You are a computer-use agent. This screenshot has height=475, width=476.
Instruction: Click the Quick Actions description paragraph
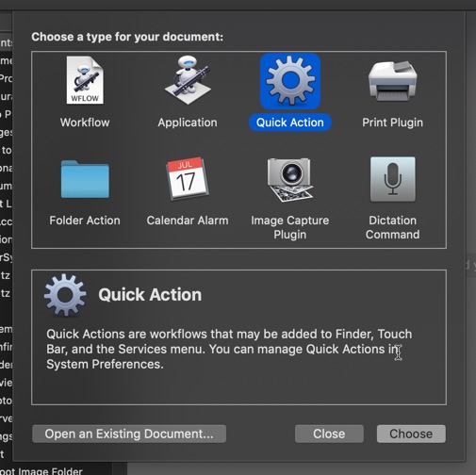229,349
